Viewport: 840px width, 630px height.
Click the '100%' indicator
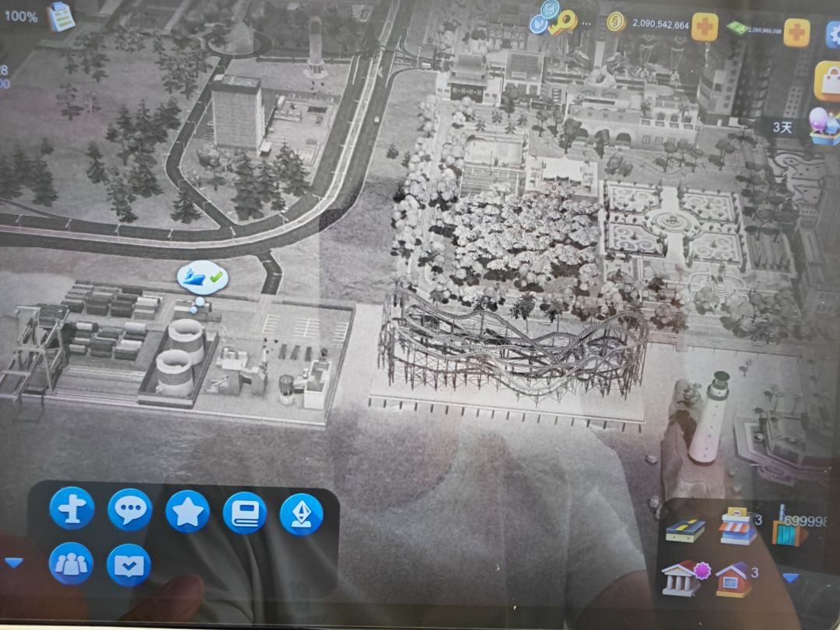click(x=21, y=16)
